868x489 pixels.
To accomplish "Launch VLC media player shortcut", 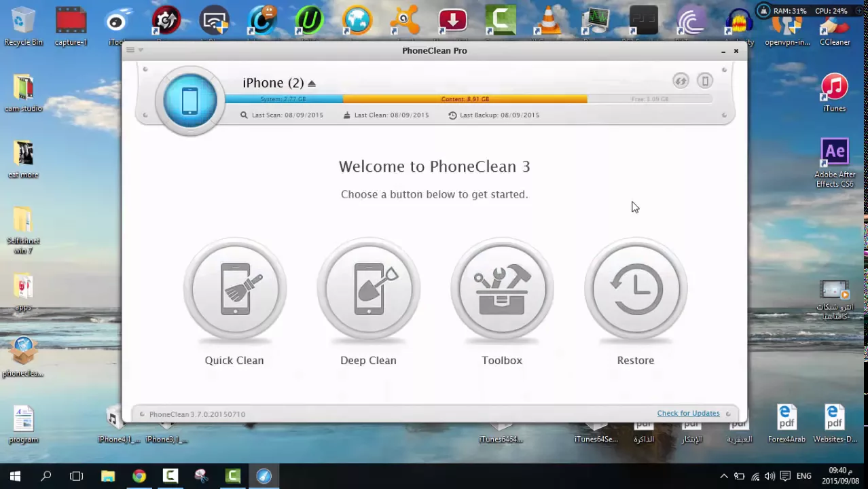I will click(547, 22).
